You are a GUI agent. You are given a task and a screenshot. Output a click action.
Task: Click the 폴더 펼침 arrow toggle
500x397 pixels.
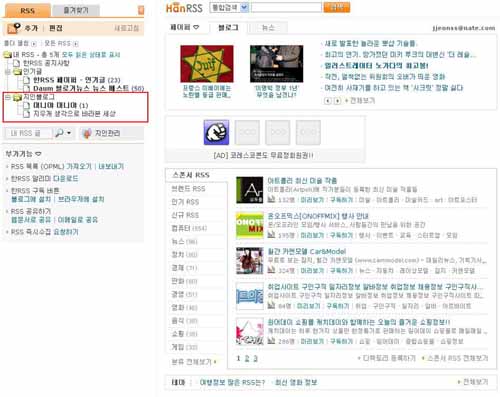pyautogui.click(x=34, y=44)
